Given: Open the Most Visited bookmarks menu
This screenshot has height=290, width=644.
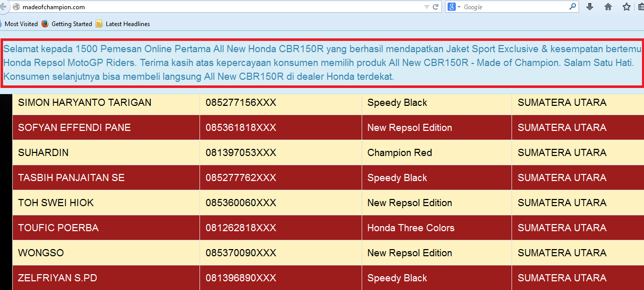Looking at the screenshot, I should (x=20, y=24).
